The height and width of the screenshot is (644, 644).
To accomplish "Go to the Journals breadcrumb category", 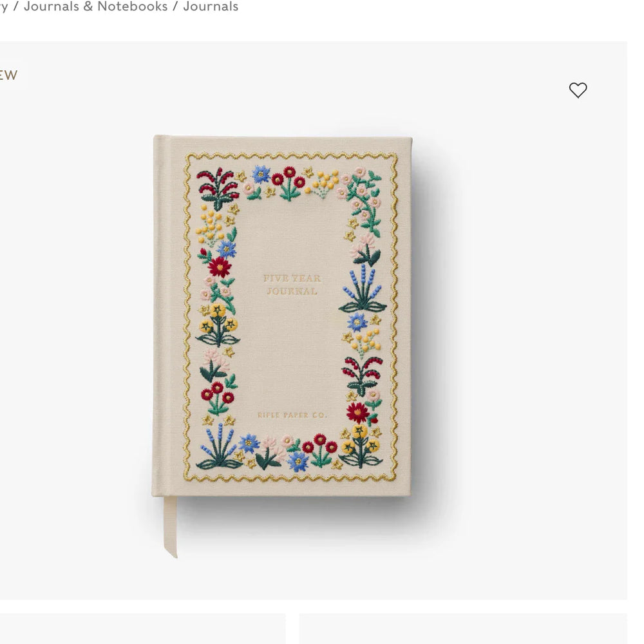I will tap(211, 6).
